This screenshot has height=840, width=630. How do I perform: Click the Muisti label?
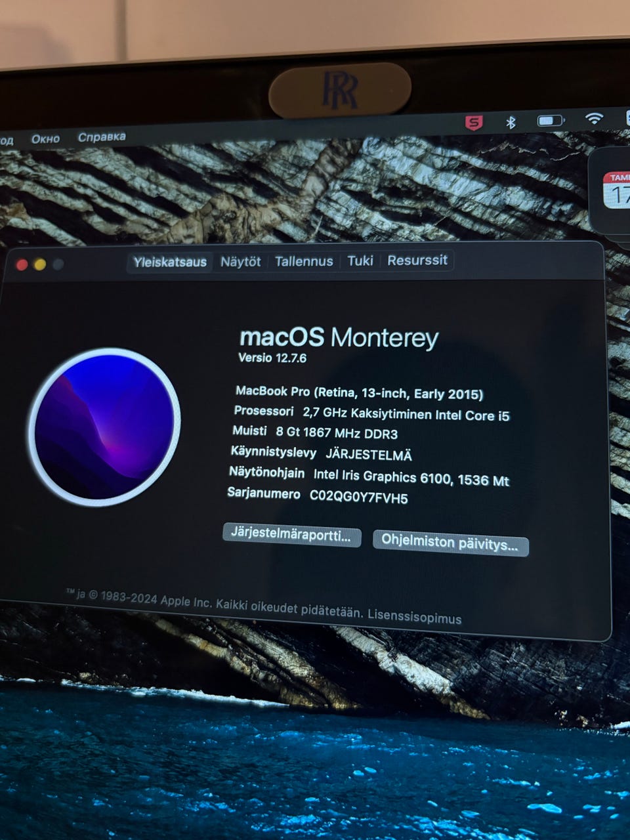[249, 430]
